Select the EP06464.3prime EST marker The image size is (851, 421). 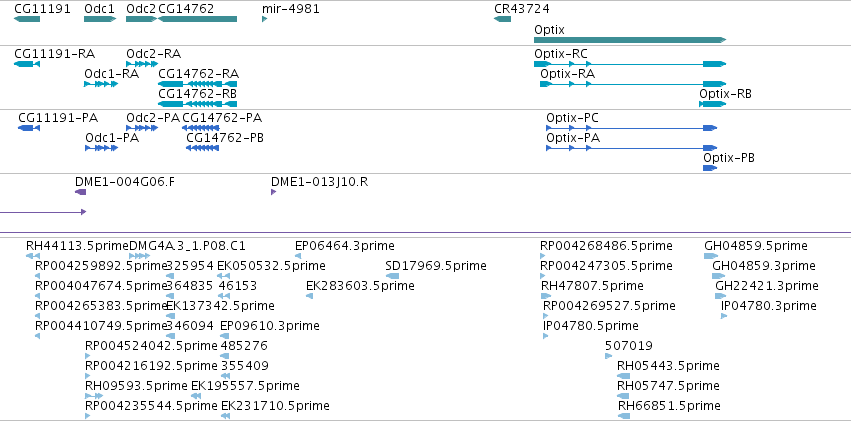pyautogui.click(x=298, y=256)
